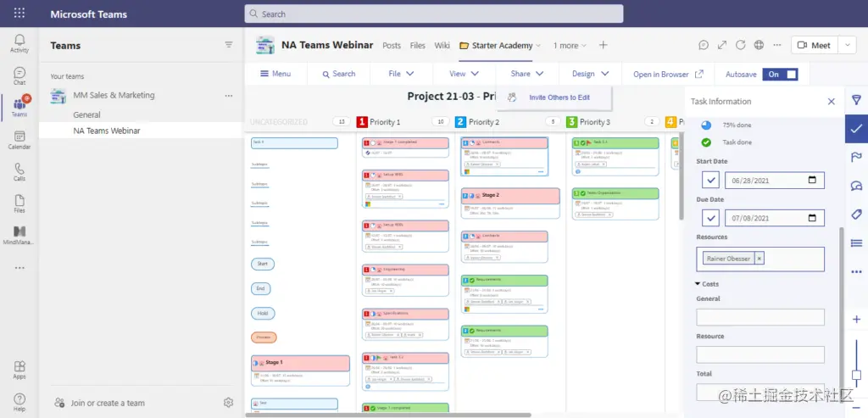Open the Meet options dropdown arrow
Screen dimensions: 868x418
click(x=848, y=46)
